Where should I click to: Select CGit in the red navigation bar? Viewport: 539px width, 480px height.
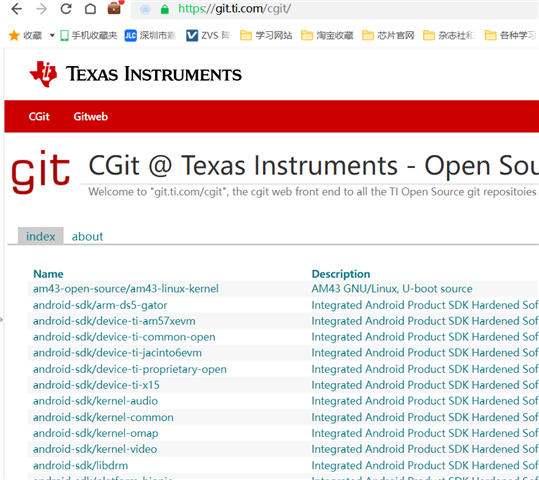(x=39, y=117)
